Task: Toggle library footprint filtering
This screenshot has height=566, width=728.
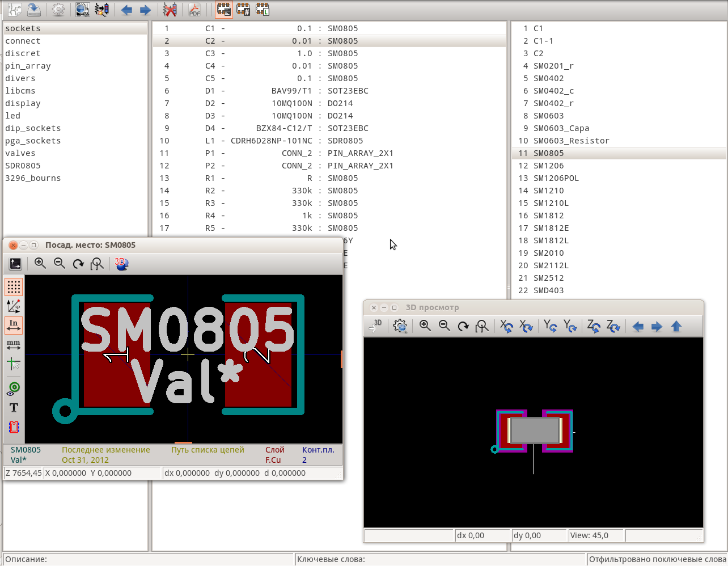Action: tap(262, 10)
